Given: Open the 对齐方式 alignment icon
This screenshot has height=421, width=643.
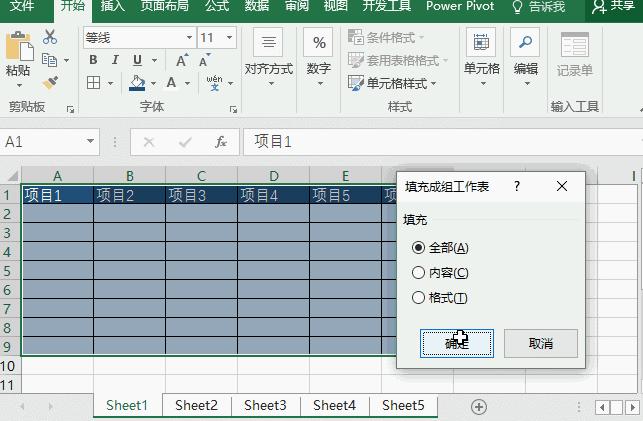Looking at the screenshot, I should click(x=269, y=42).
